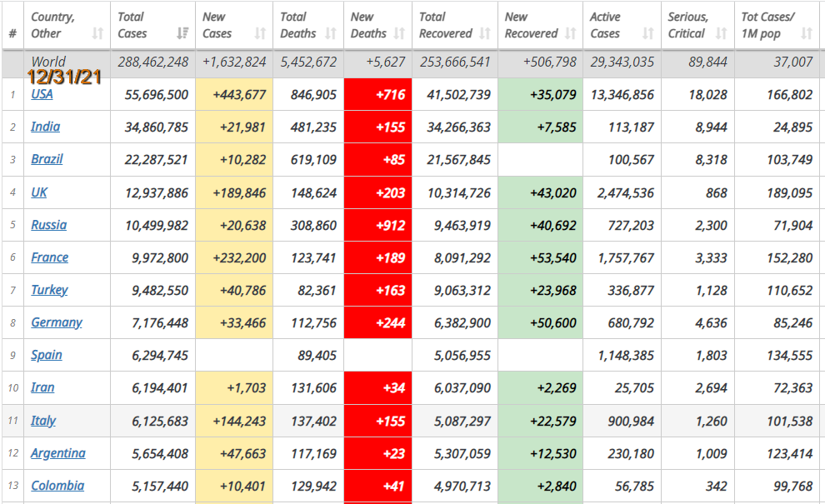The image size is (825, 504).
Task: Click the Total Recovered header text
Action: (x=446, y=25)
